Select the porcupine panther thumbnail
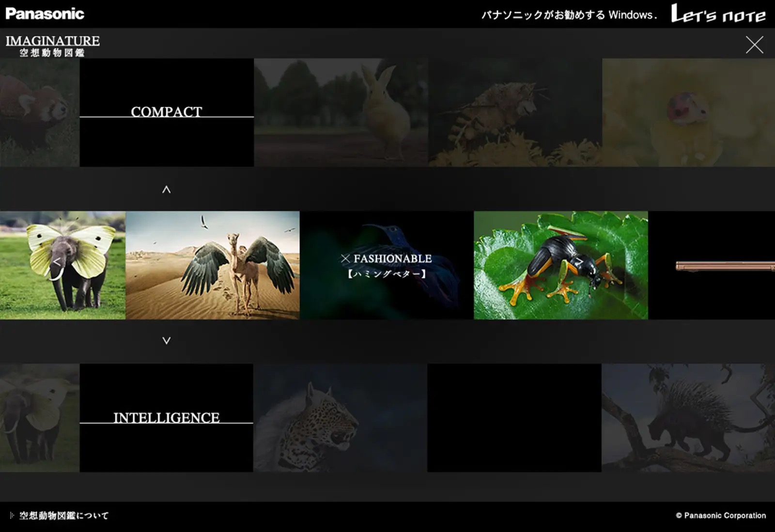Viewport: 775px width, 532px height. click(688, 418)
